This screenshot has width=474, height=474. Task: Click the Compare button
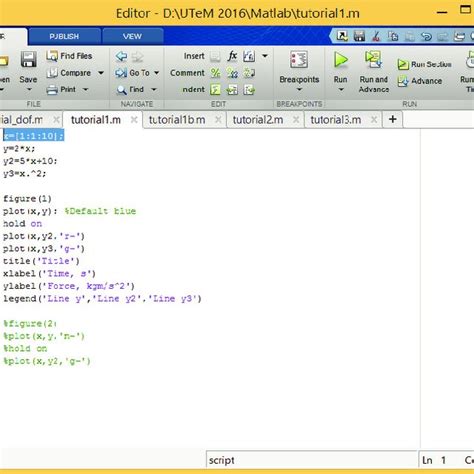69,73
